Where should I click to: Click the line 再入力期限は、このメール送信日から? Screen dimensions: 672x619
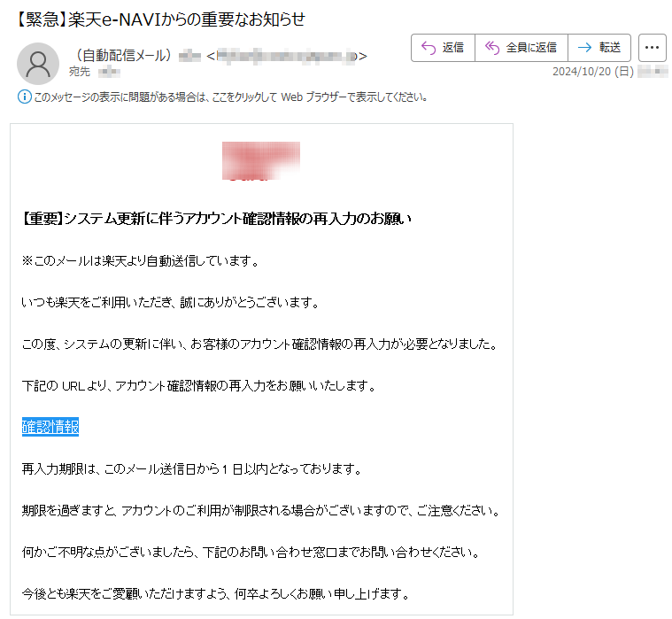click(x=192, y=469)
